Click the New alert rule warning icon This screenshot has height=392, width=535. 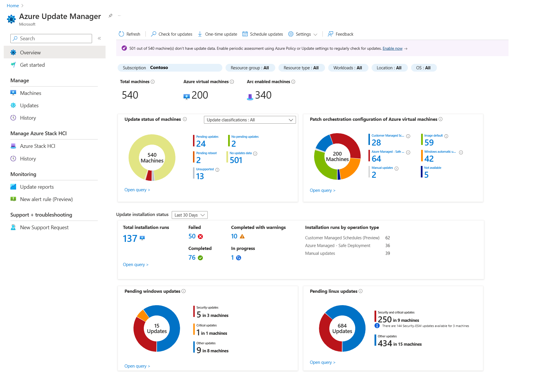point(13,199)
